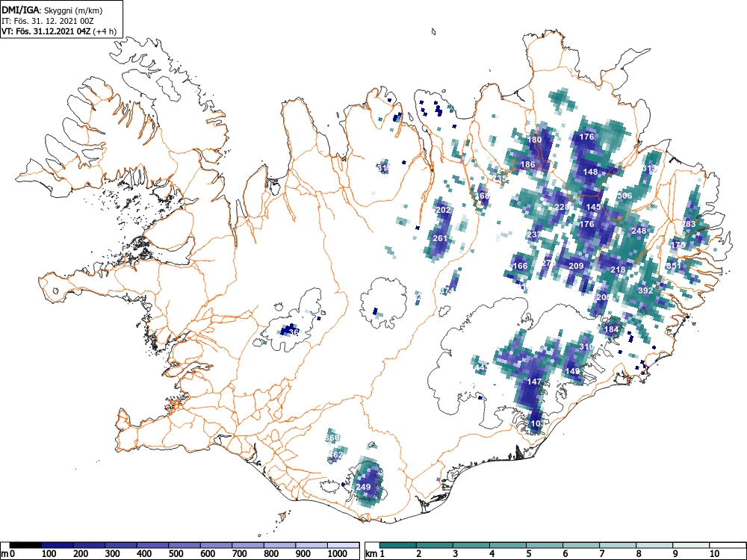Select black swatch between 0 and 100 meters
The image size is (747, 560).
[25, 545]
